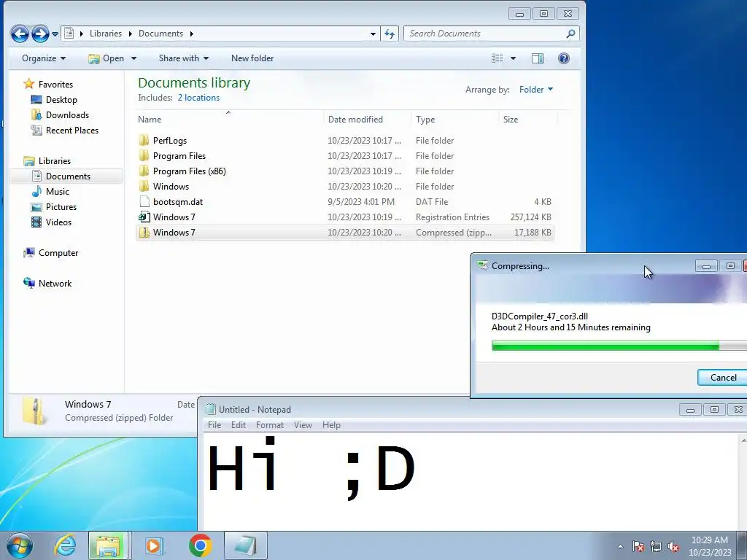The height and width of the screenshot is (560, 747).
Task: Create a New folder
Action: [x=252, y=58]
